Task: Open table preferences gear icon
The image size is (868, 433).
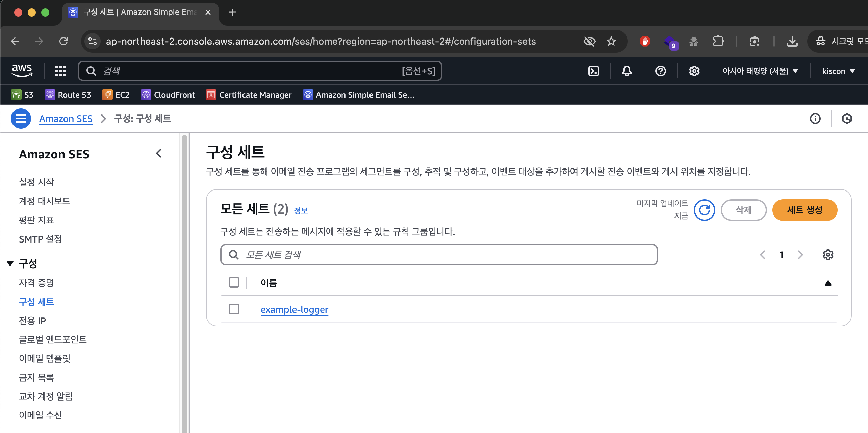Action: click(x=828, y=255)
